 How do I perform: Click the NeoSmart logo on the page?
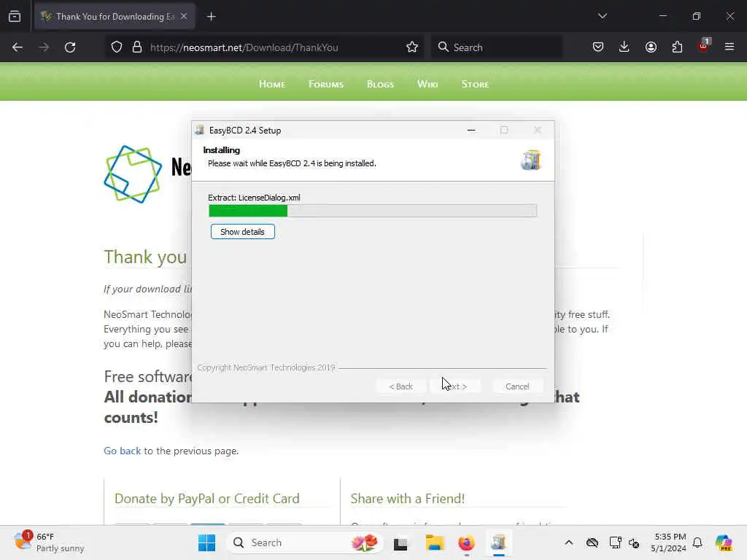133,174
